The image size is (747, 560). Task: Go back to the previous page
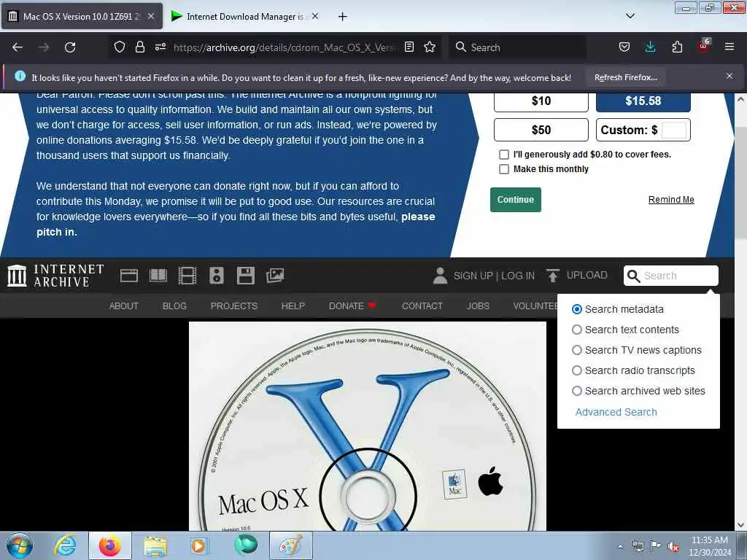click(18, 47)
